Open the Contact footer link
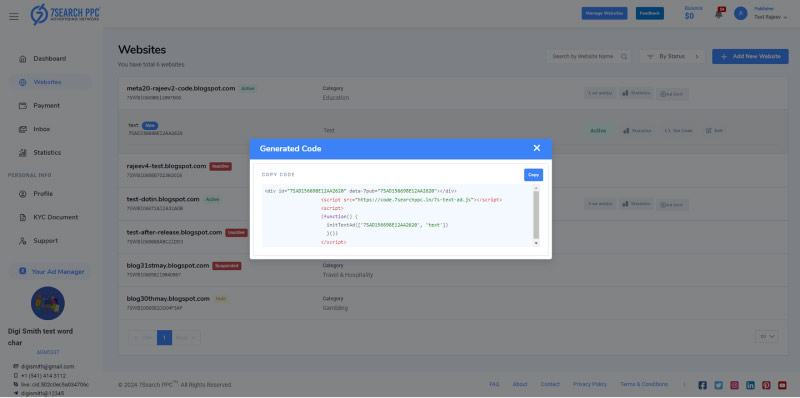Viewport: 800px width, 398px height. tap(550, 384)
